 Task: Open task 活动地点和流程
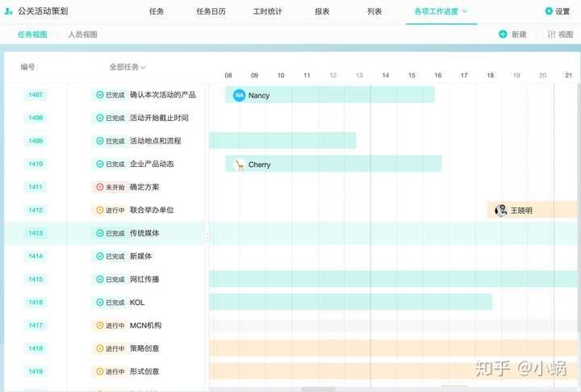155,141
